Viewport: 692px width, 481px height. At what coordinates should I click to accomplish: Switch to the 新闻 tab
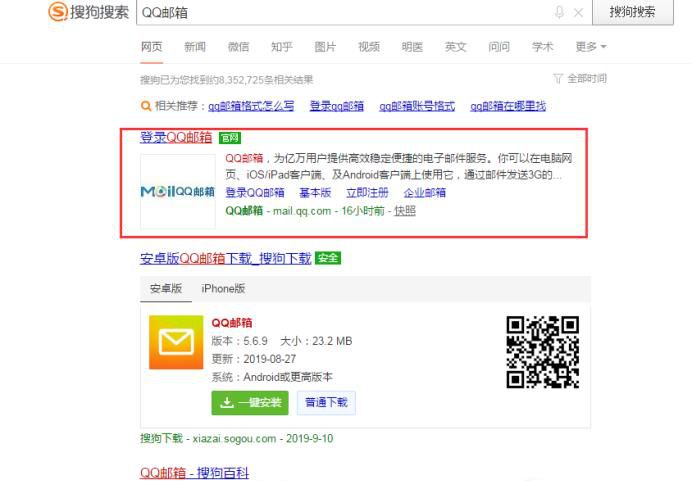click(195, 46)
